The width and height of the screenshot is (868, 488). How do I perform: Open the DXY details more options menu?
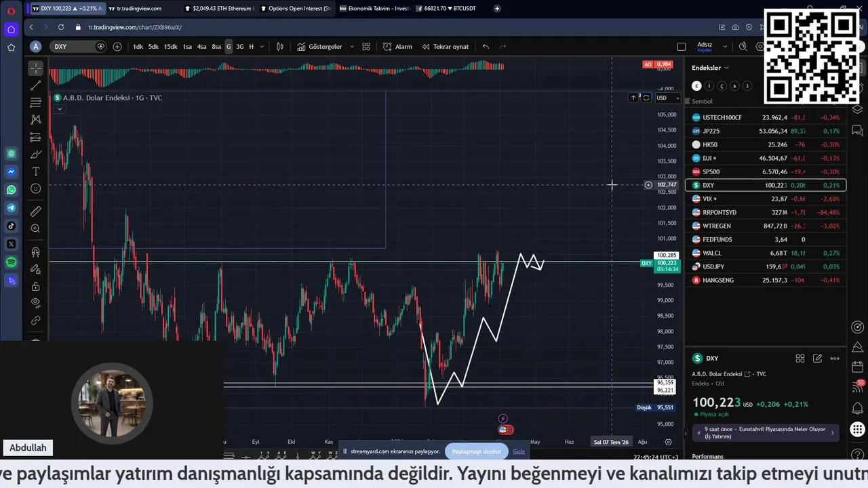(x=835, y=359)
